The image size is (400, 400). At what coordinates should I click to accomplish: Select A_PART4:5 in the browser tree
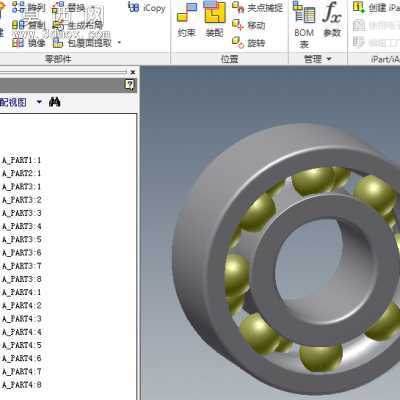click(x=21, y=345)
